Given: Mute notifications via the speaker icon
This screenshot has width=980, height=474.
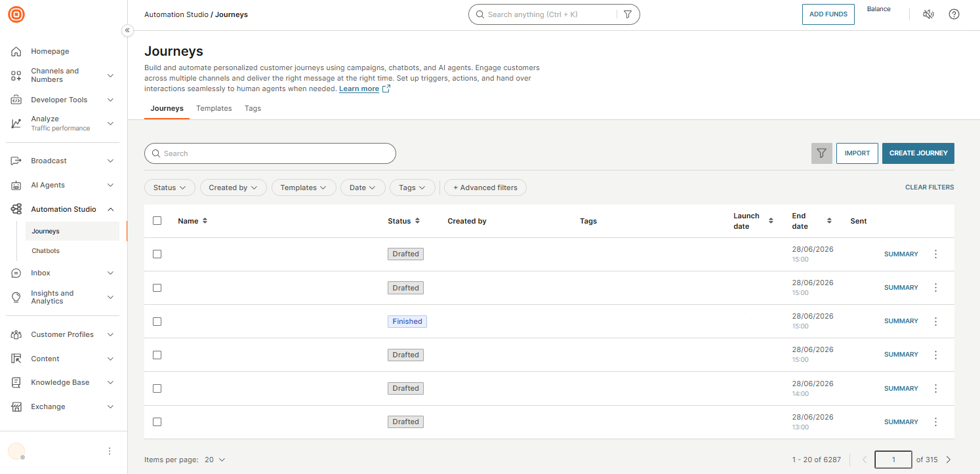Looking at the screenshot, I should [x=928, y=14].
